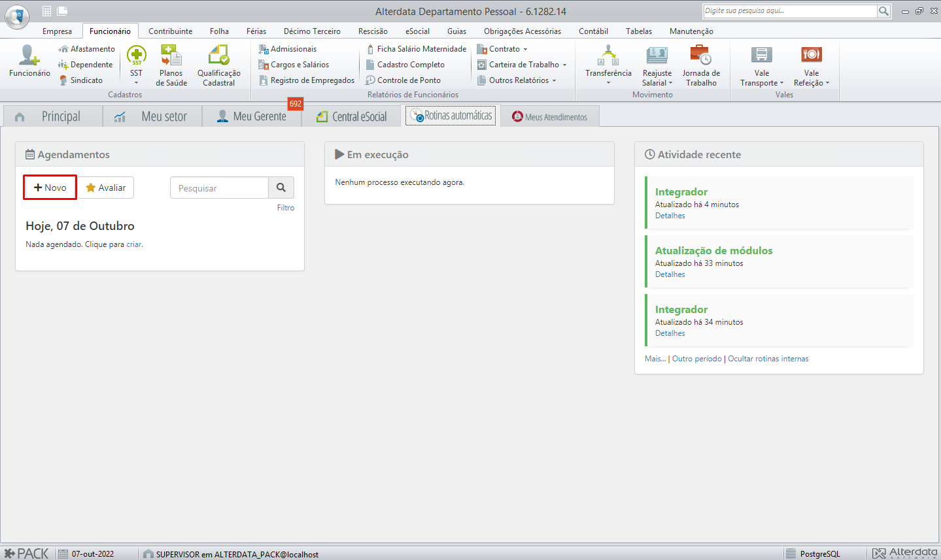The image size is (941, 560).
Task: Open Admissionais report
Action: pos(287,49)
